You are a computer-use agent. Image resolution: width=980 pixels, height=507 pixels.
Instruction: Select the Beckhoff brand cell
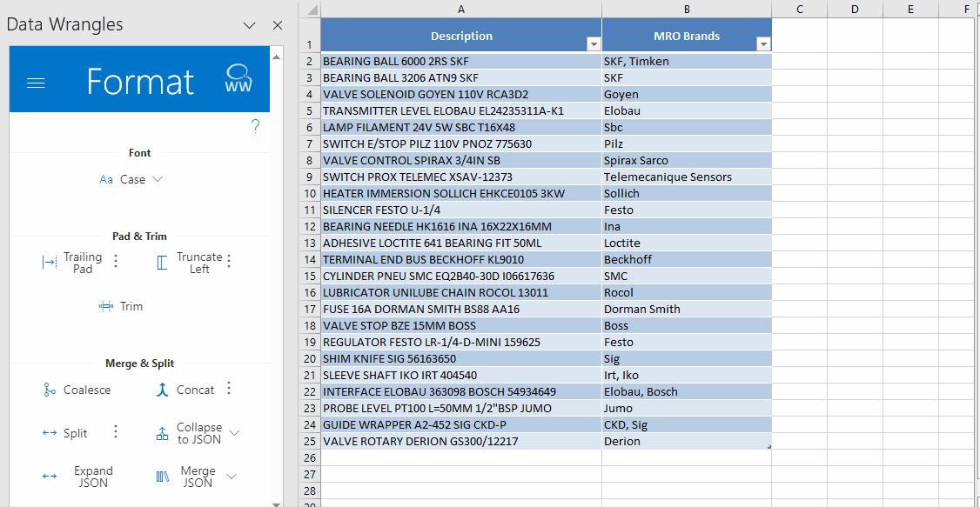point(687,260)
